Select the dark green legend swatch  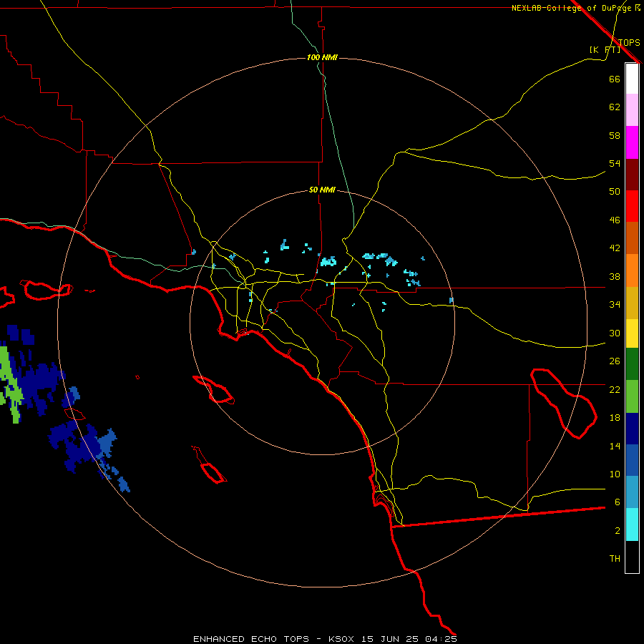632,364
